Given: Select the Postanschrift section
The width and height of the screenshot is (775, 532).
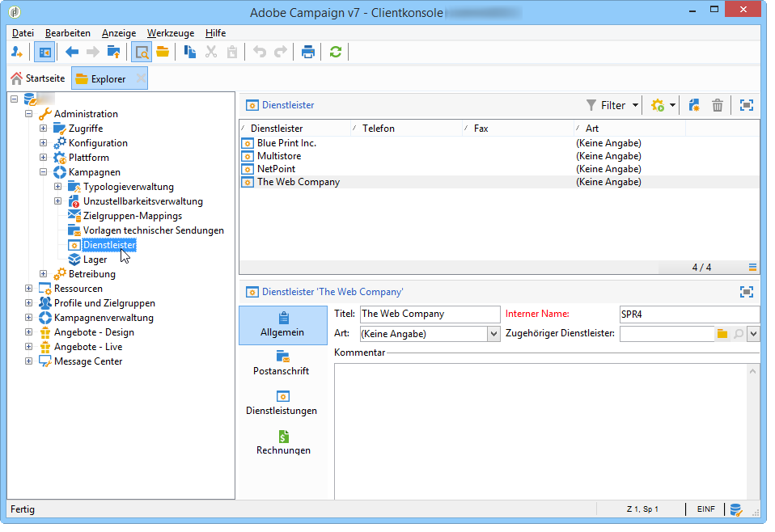Looking at the screenshot, I should tap(282, 364).
